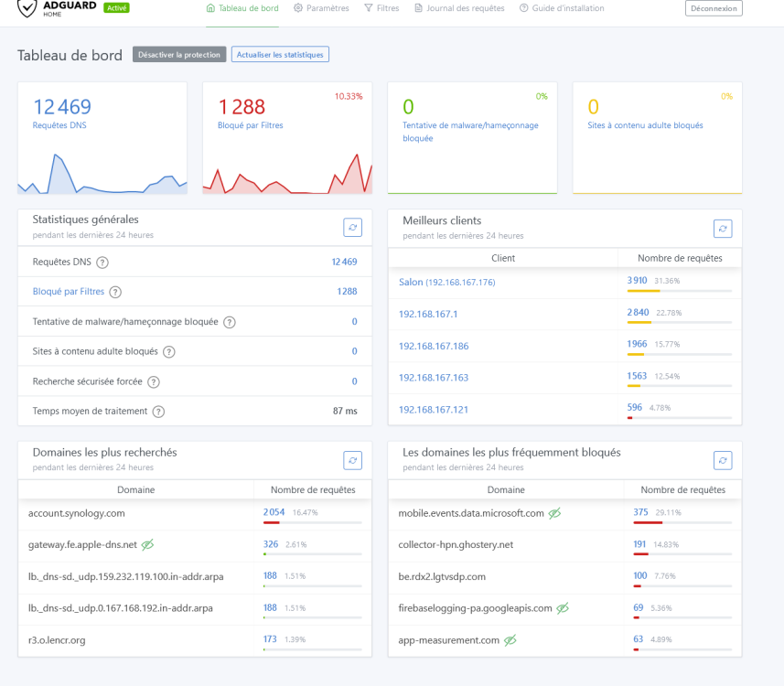Click 2 054 count for account.synology.com
Screen dimensions: 784x686
click(x=274, y=512)
